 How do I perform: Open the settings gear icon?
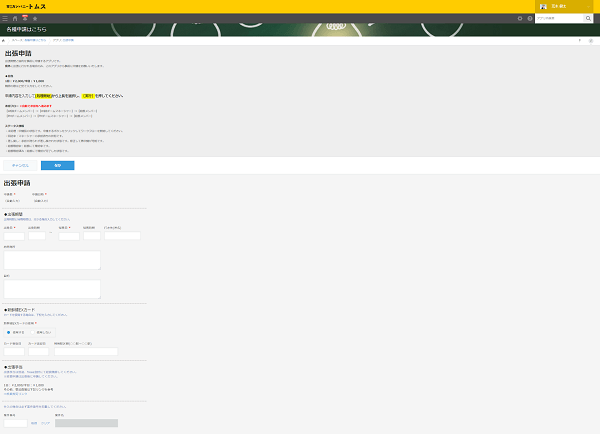point(520,18)
